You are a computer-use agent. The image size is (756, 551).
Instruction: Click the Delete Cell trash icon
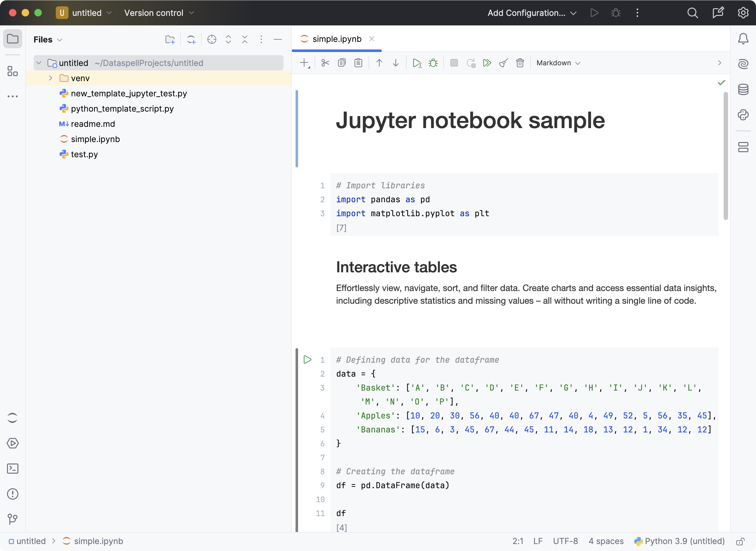520,63
